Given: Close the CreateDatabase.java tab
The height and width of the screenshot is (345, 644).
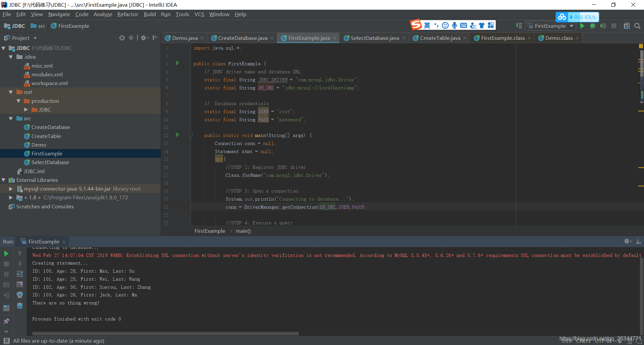Looking at the screenshot, I should pos(272,38).
